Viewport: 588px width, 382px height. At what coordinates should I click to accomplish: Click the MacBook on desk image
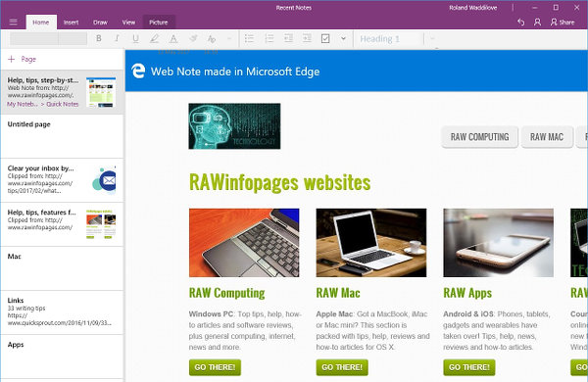(371, 243)
